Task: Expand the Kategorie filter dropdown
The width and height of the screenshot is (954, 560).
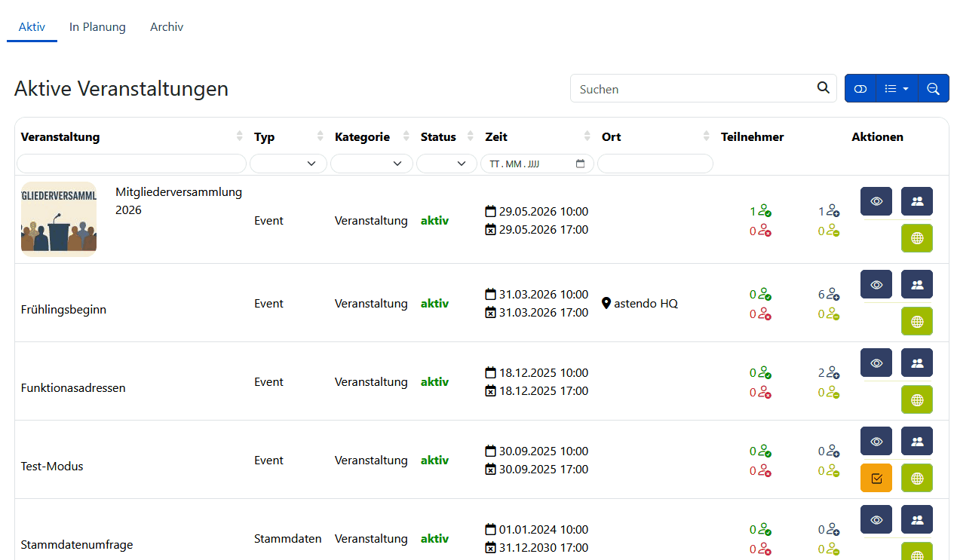Action: pos(371,164)
